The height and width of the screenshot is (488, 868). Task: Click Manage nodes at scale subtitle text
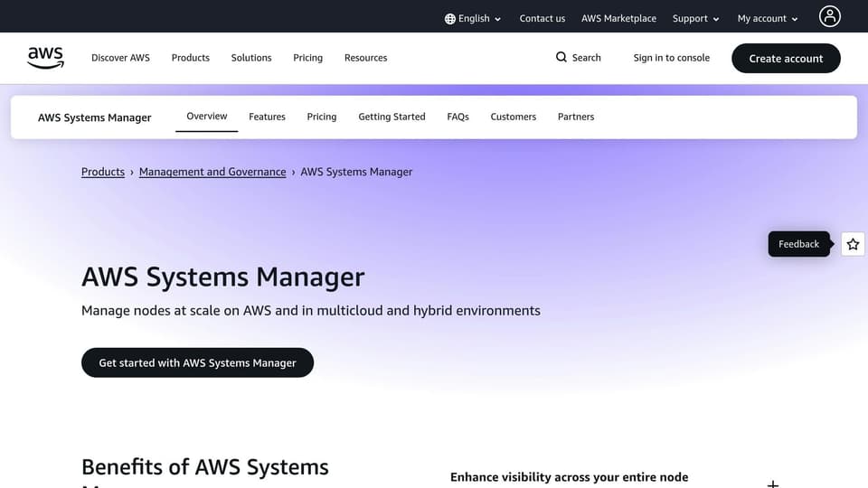pos(310,310)
